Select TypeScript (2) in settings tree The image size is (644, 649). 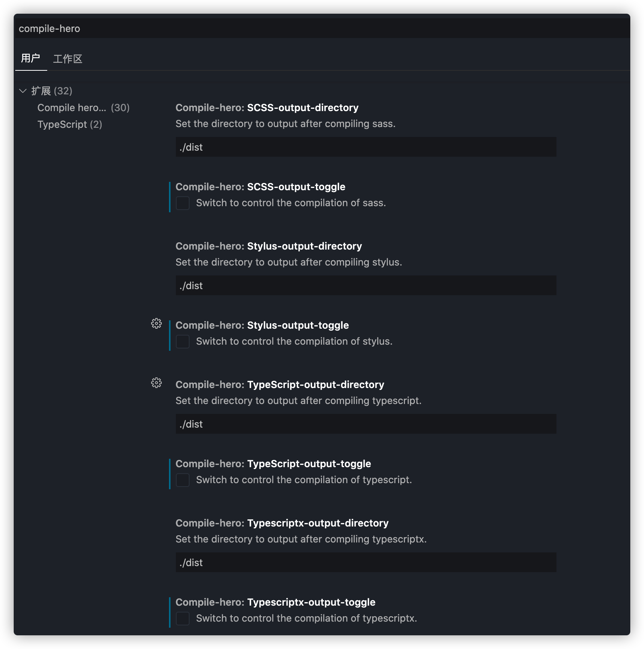click(x=70, y=124)
